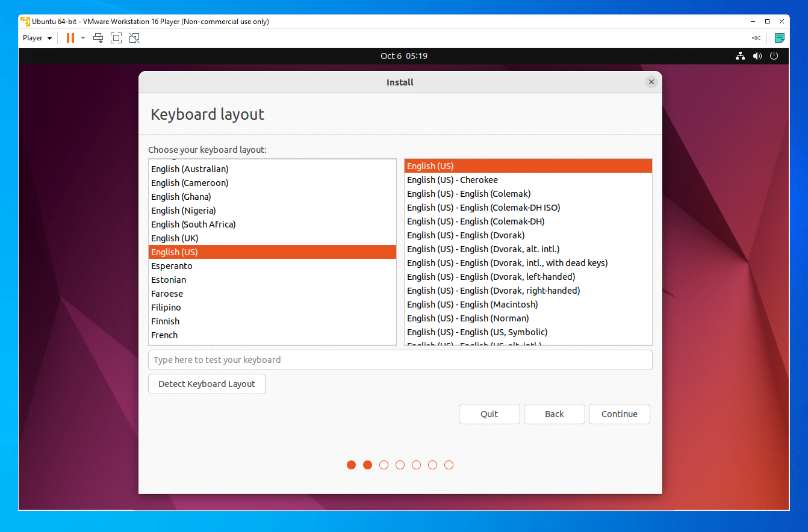The height and width of the screenshot is (532, 808).
Task: Continue to the next installation step
Action: (619, 414)
